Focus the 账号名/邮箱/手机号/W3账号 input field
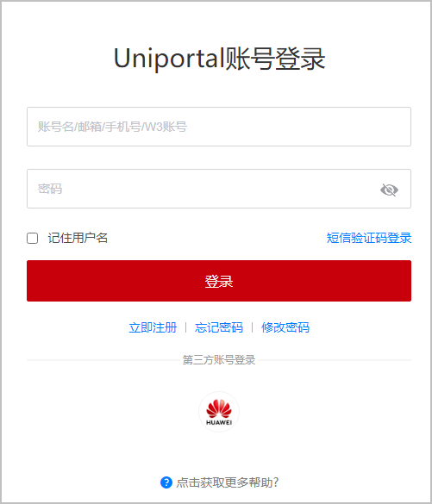 click(x=219, y=127)
